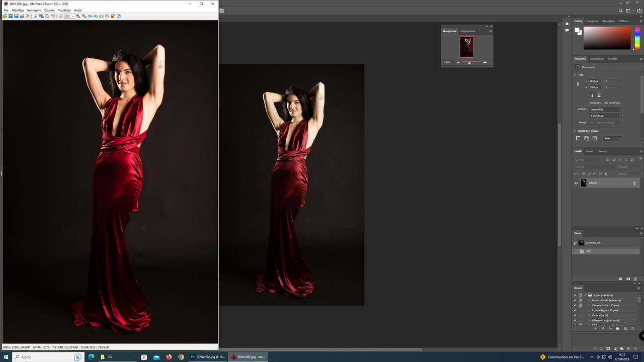
Task: Click the Record action button in Azioni panel
Action: pyautogui.click(x=603, y=328)
